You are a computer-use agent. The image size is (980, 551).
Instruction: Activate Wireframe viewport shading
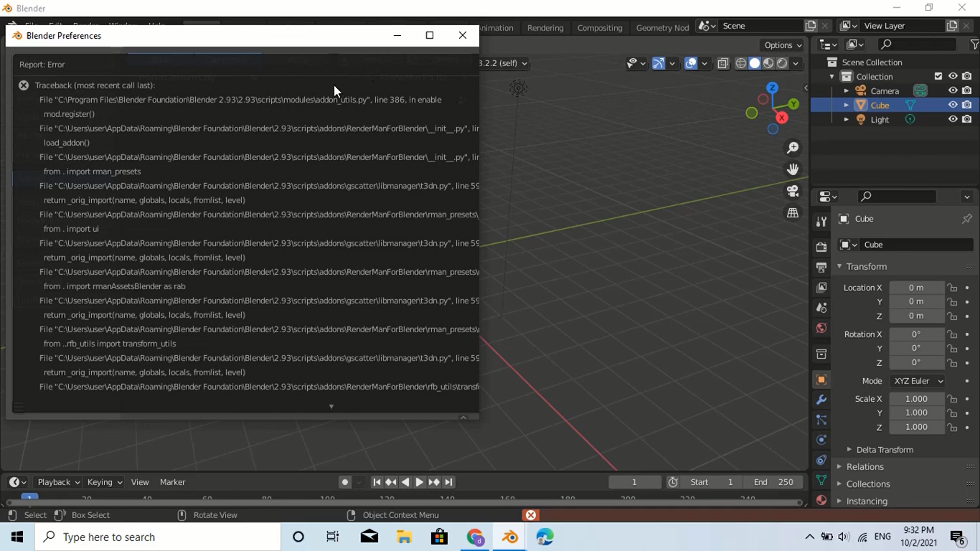[x=740, y=63]
